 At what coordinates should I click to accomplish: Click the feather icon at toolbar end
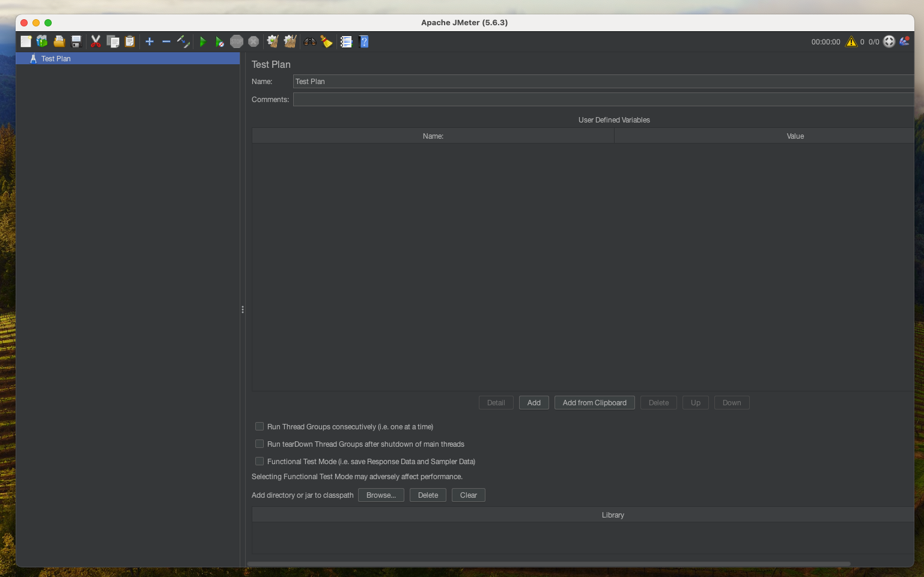point(905,41)
